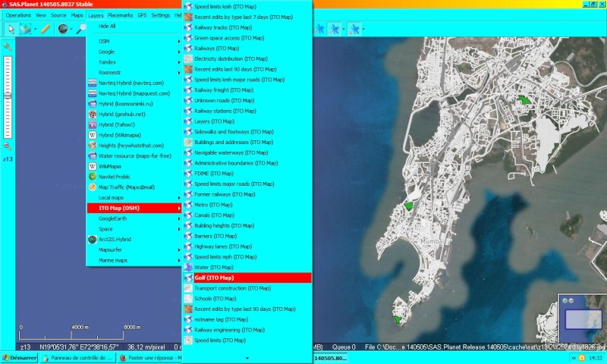Select the ruler distance measurement tool
This screenshot has width=607, height=364.
coord(46,29)
